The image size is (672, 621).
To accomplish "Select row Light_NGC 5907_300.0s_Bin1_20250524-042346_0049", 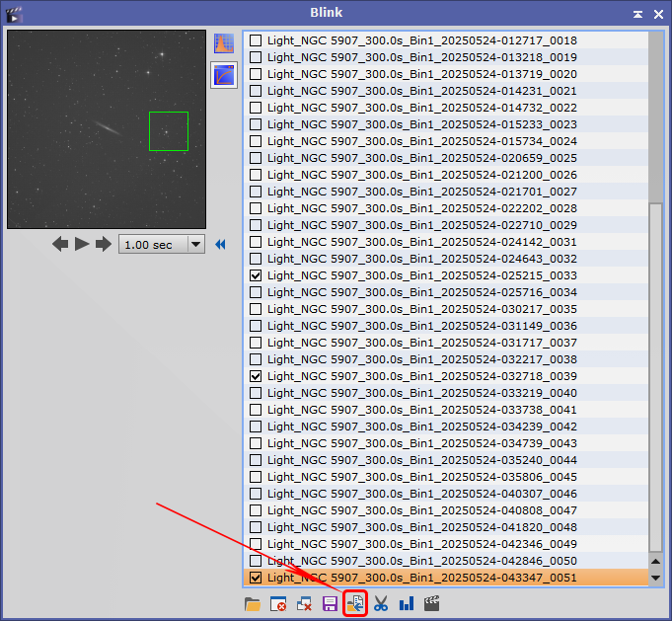I will pos(446,544).
